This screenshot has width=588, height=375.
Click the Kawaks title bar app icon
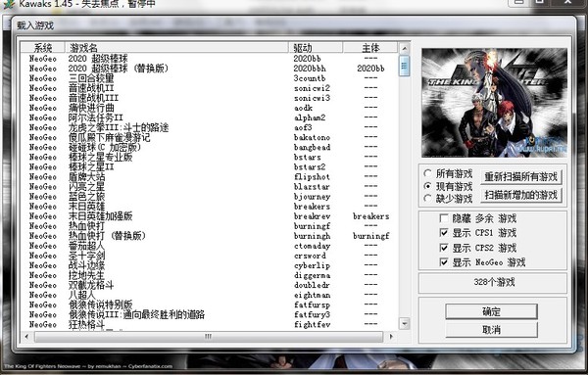tap(8, 4)
